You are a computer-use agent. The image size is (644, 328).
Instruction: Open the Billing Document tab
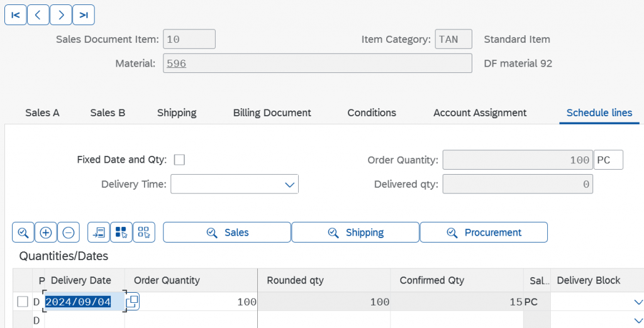click(272, 113)
